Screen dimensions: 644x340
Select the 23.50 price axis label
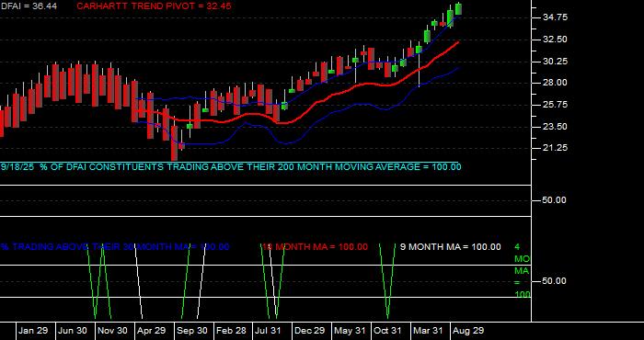pos(555,126)
